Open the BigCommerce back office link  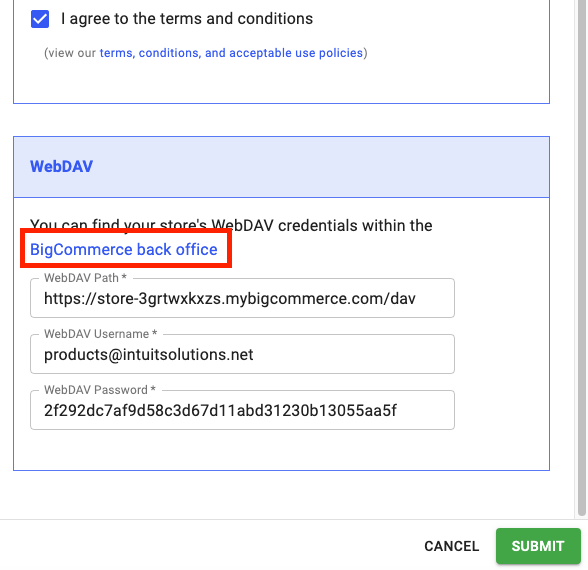pyautogui.click(x=124, y=249)
